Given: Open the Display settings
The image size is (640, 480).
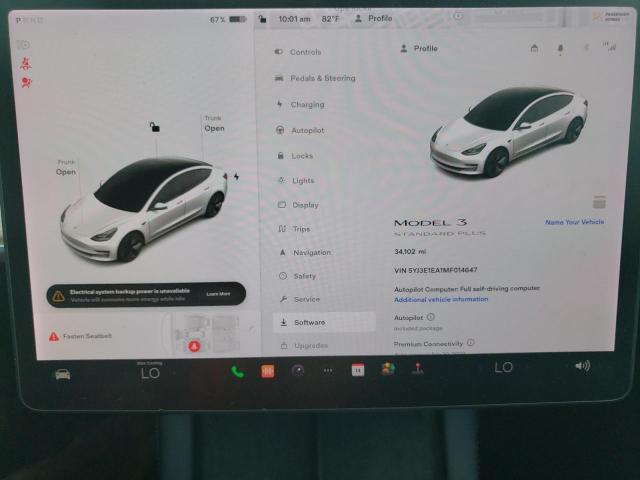Looking at the screenshot, I should point(298,205).
